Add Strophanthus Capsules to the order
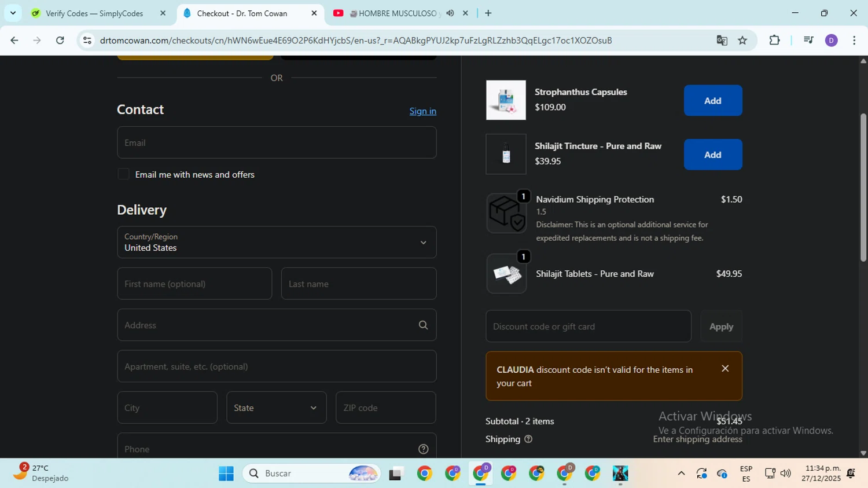The height and width of the screenshot is (488, 868). pos(713,101)
